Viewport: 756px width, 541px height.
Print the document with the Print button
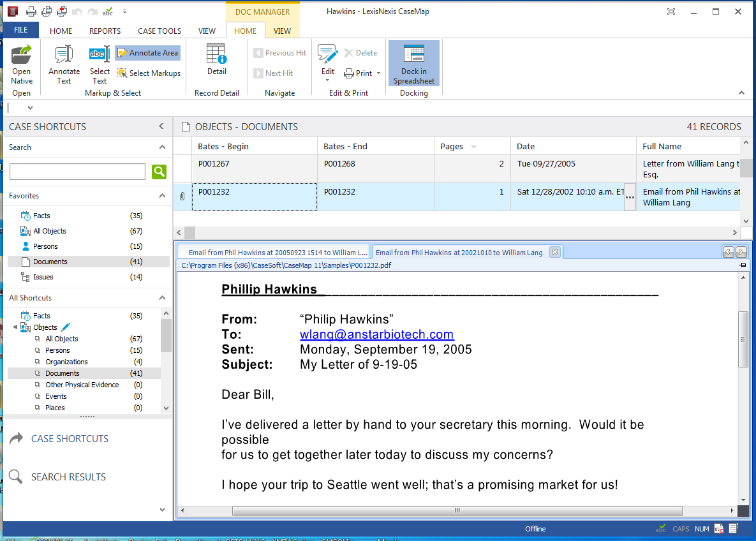point(359,73)
